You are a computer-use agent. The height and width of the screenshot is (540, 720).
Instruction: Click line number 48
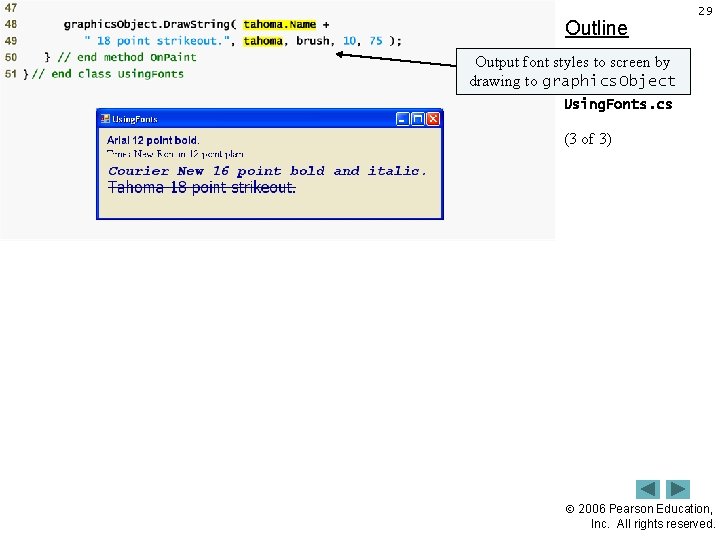(x=11, y=24)
